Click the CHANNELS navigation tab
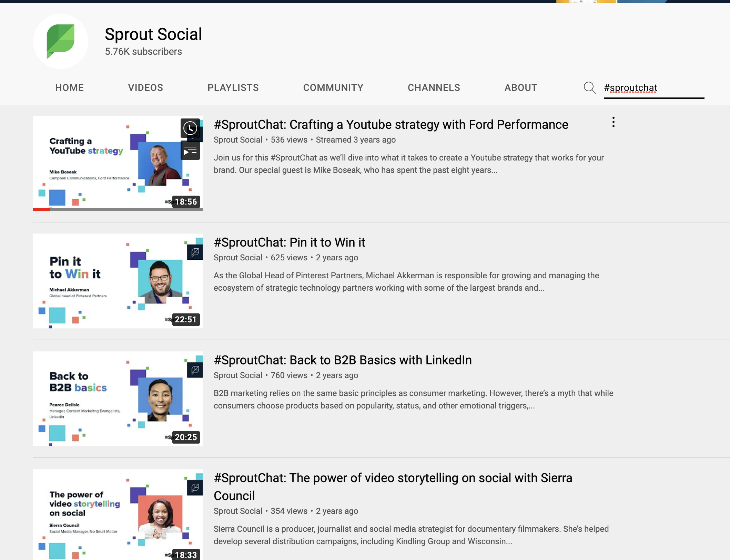The width and height of the screenshot is (730, 560). tap(434, 87)
